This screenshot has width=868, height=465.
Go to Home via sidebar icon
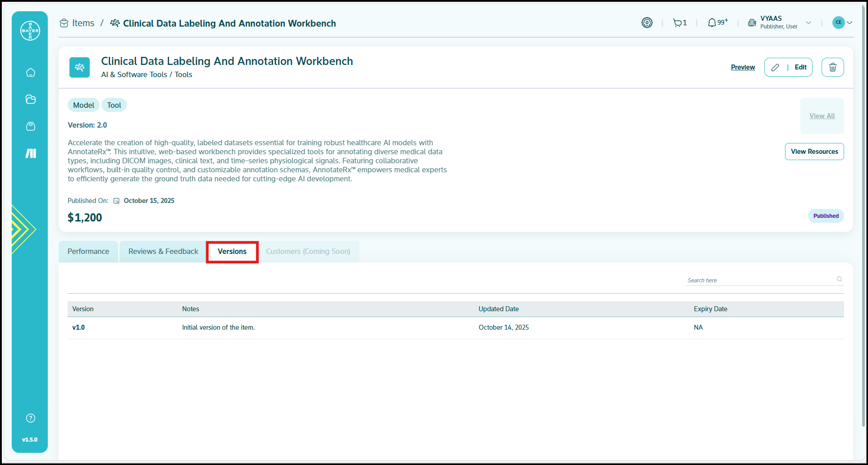[x=31, y=73]
